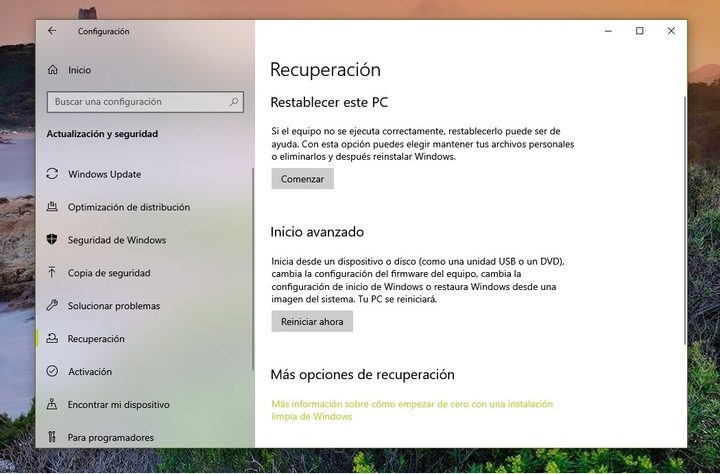Click the Recuperación sidebar icon

[52, 338]
